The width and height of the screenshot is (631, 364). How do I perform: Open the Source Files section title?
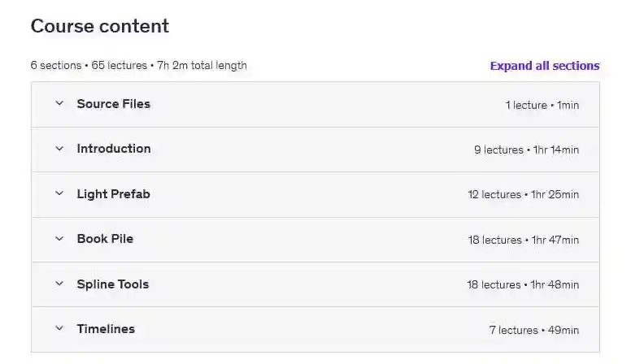pos(113,104)
